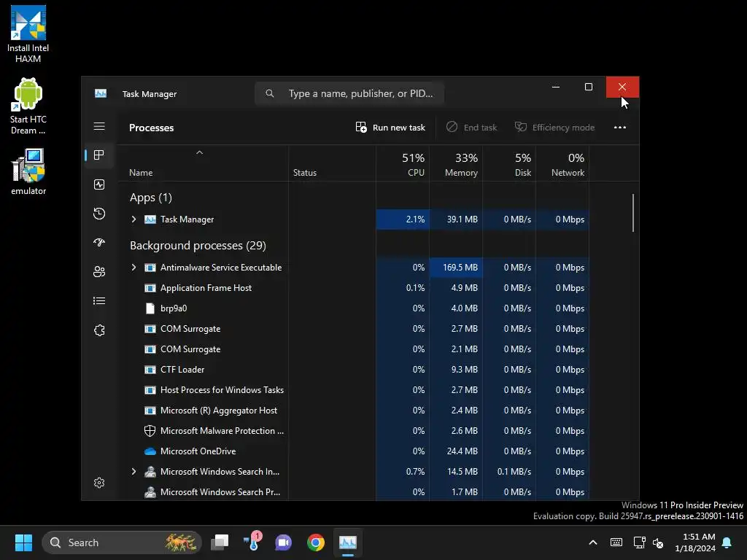Click the 169.5 MB memory cell
The height and width of the screenshot is (560, 747).
click(x=456, y=267)
